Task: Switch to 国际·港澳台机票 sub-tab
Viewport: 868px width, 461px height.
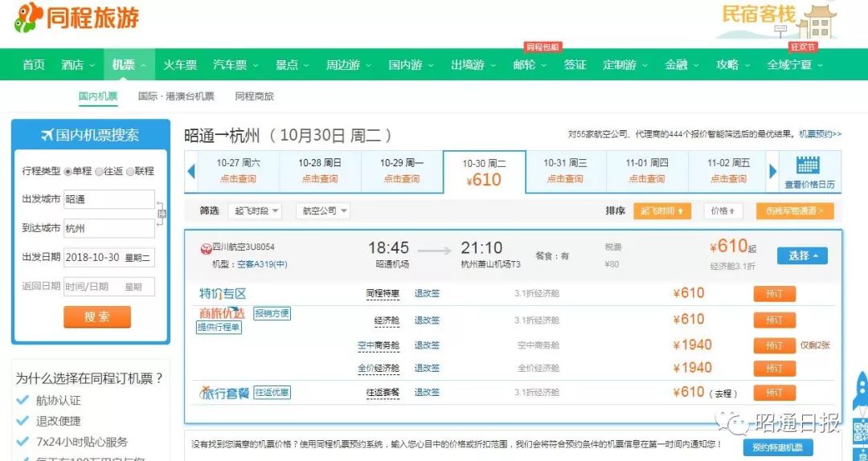Action: pos(176,96)
